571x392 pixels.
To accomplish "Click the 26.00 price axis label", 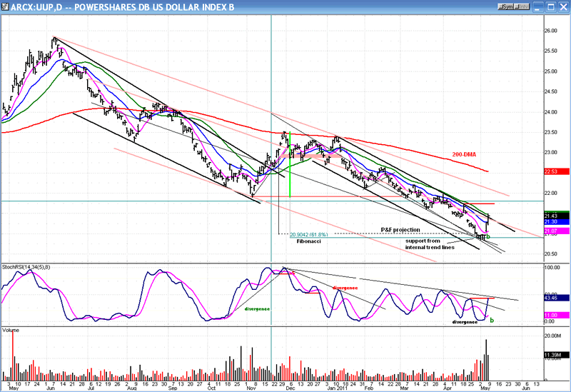I will [550, 31].
